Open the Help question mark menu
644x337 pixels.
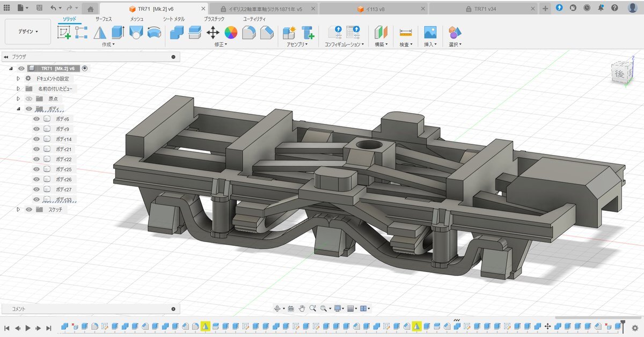[x=614, y=8]
